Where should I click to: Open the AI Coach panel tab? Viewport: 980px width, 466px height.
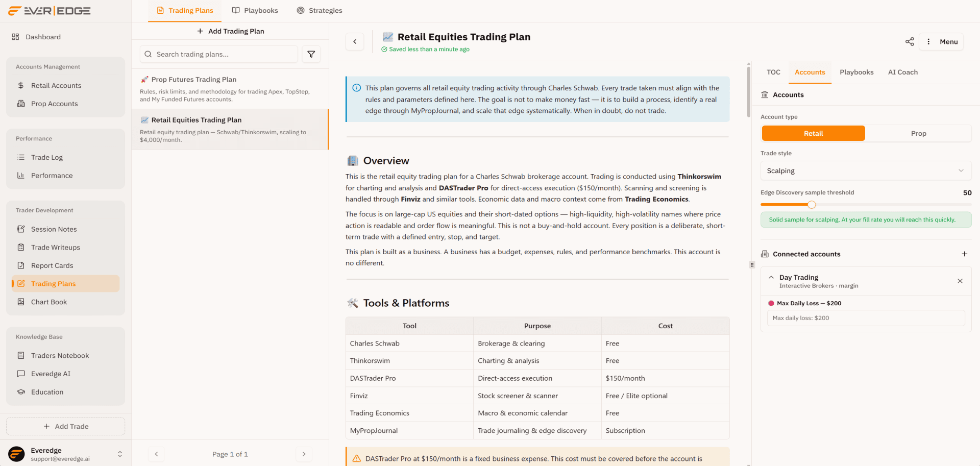(903, 72)
